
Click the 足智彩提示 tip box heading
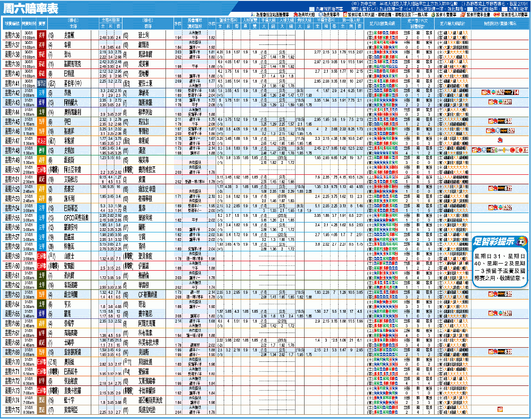[494, 241]
